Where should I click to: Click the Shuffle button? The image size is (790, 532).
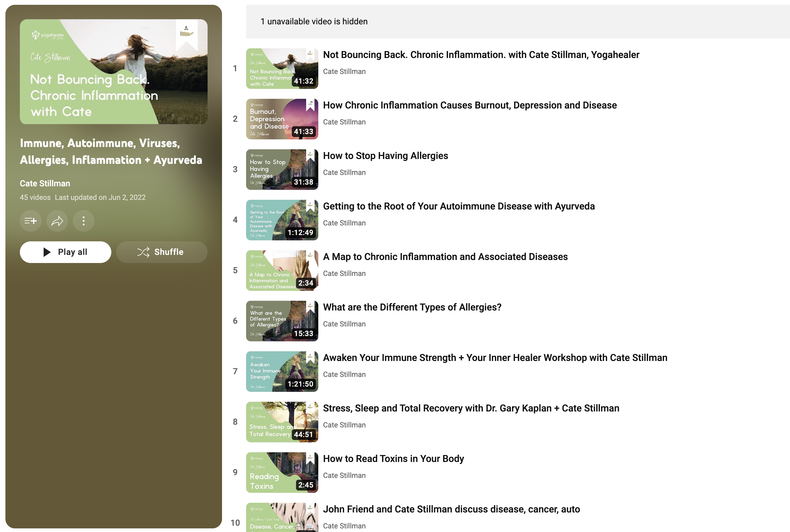tap(162, 252)
